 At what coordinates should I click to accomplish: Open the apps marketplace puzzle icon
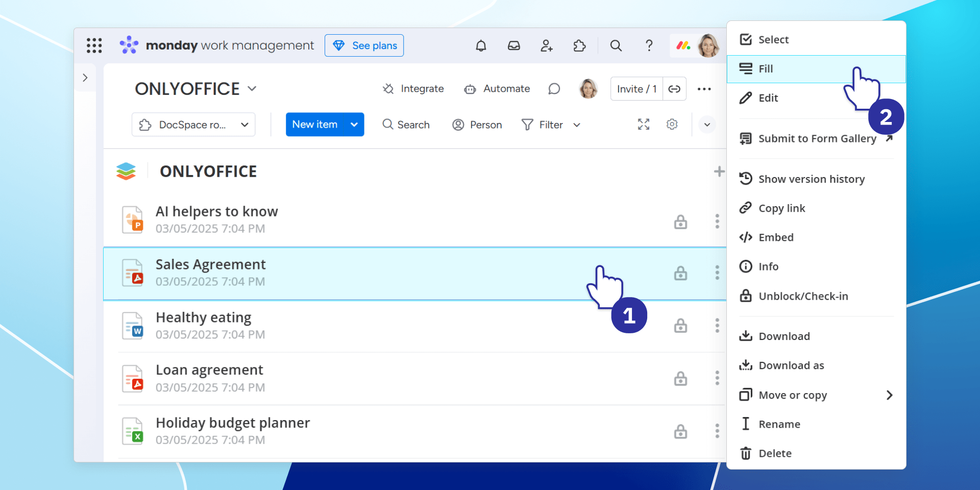(579, 46)
